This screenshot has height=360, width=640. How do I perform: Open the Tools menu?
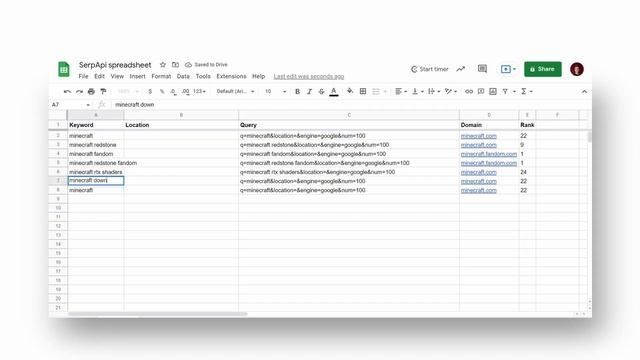tap(203, 76)
